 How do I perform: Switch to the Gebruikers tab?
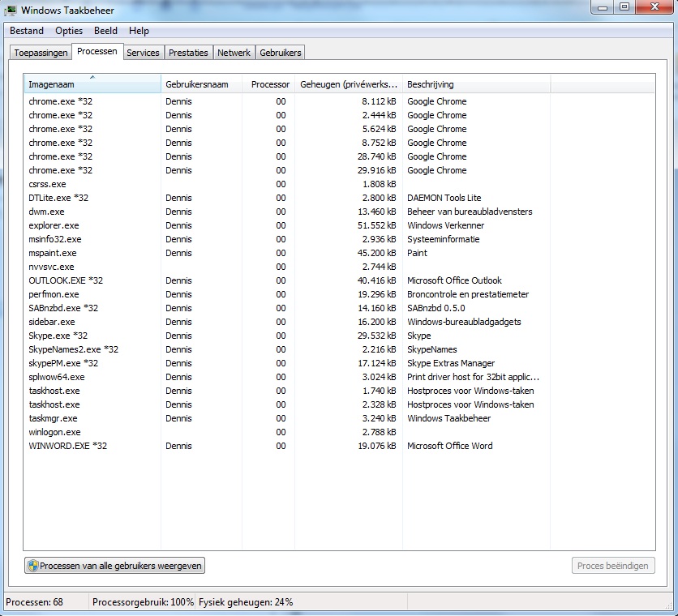[280, 52]
